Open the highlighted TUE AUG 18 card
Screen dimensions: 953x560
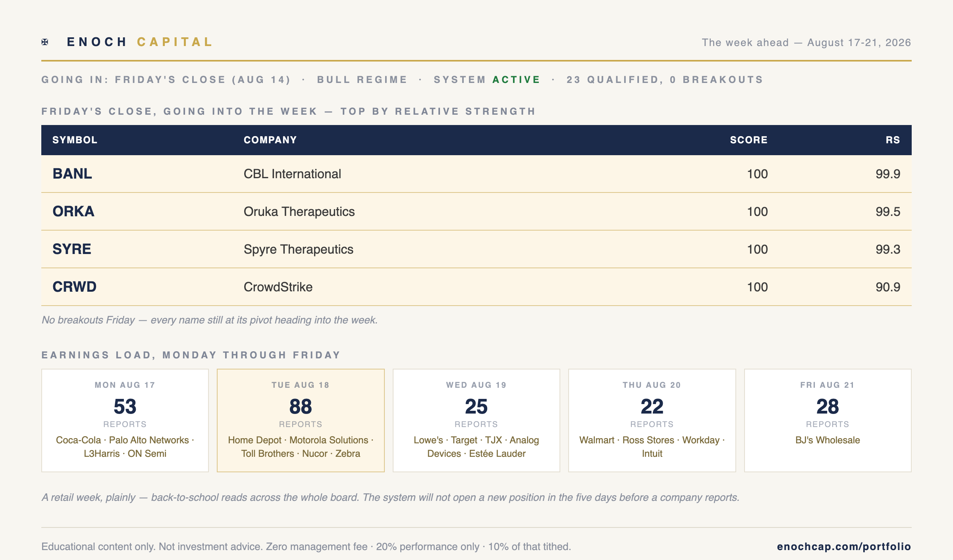coord(301,420)
